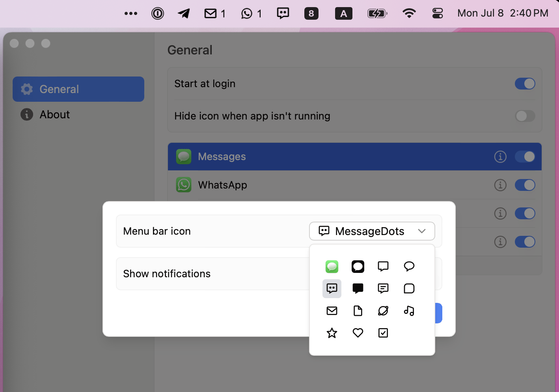
Task: Click the info icon for Messages row
Action: coord(500,157)
